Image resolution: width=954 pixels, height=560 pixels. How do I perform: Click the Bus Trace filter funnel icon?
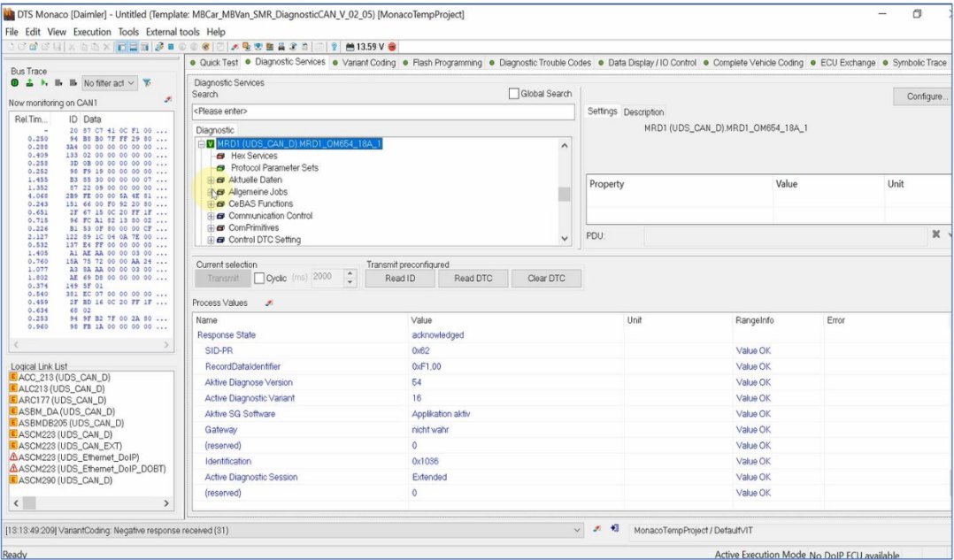147,83
